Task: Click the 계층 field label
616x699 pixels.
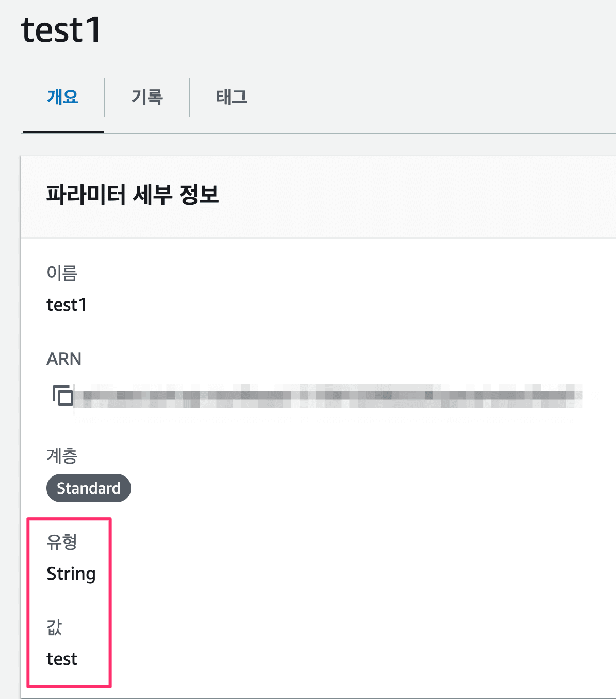Action: (62, 455)
